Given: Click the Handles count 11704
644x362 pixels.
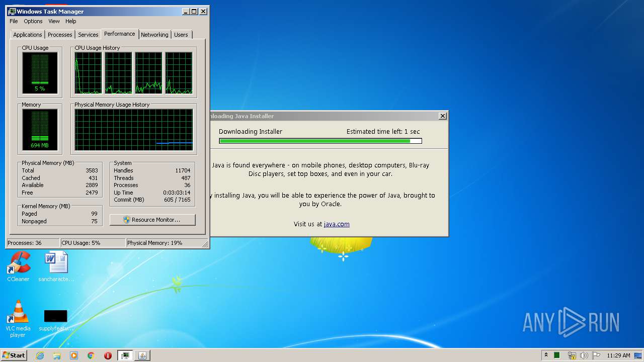Looking at the screenshot, I should pyautogui.click(x=183, y=170).
